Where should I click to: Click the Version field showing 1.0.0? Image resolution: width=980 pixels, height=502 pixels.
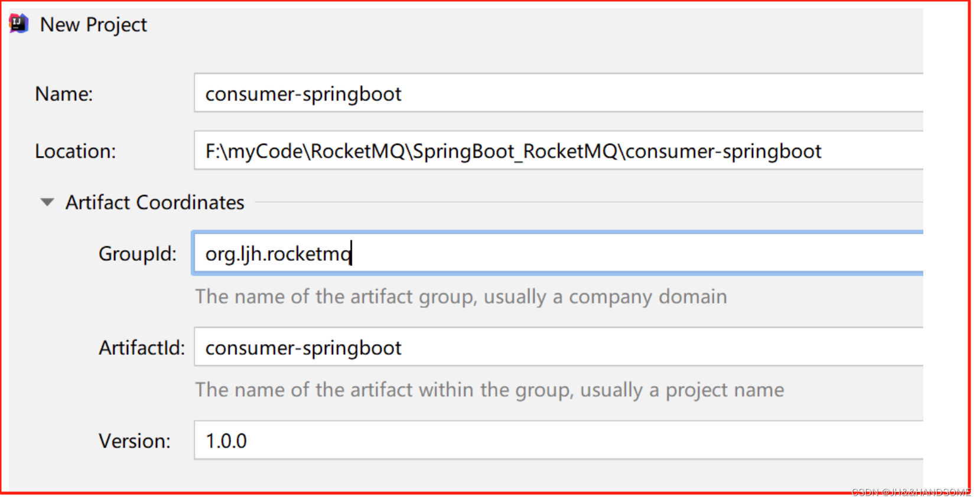(x=558, y=440)
